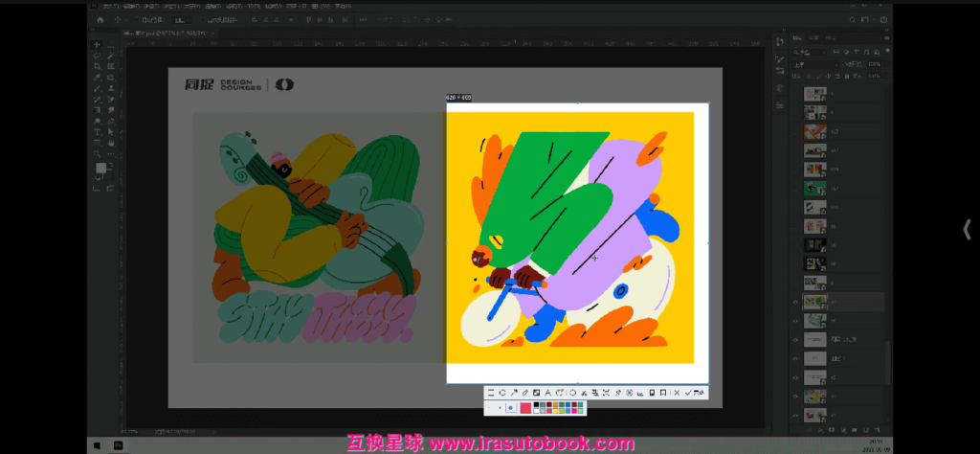
Task: Select the Zoom magnifier tool
Action: [97, 154]
